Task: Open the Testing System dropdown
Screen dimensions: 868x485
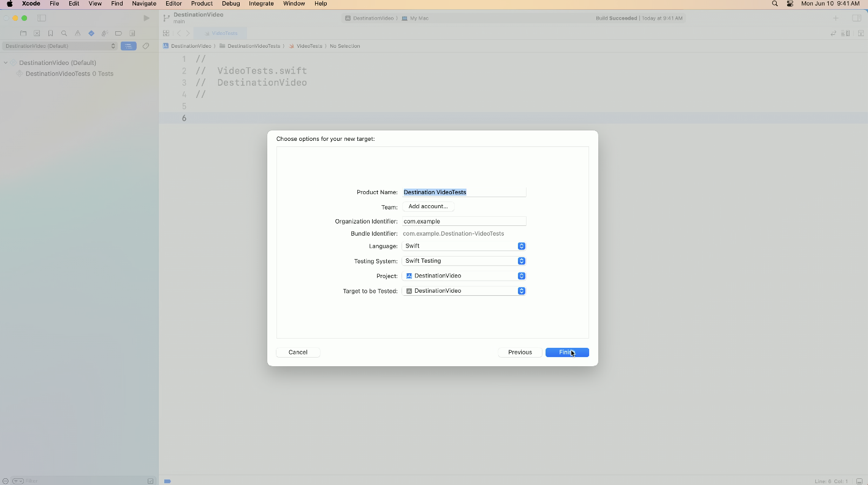Action: 464,261
